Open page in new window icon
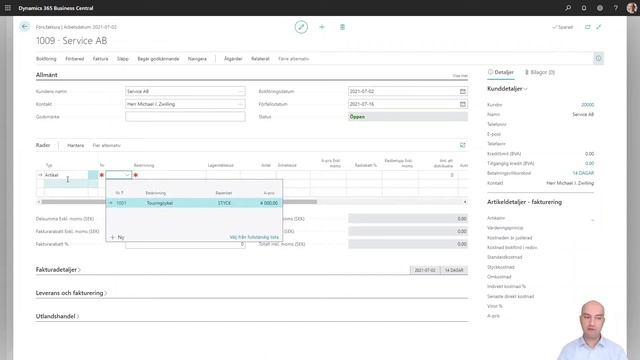The height and width of the screenshot is (360, 640). [588, 27]
